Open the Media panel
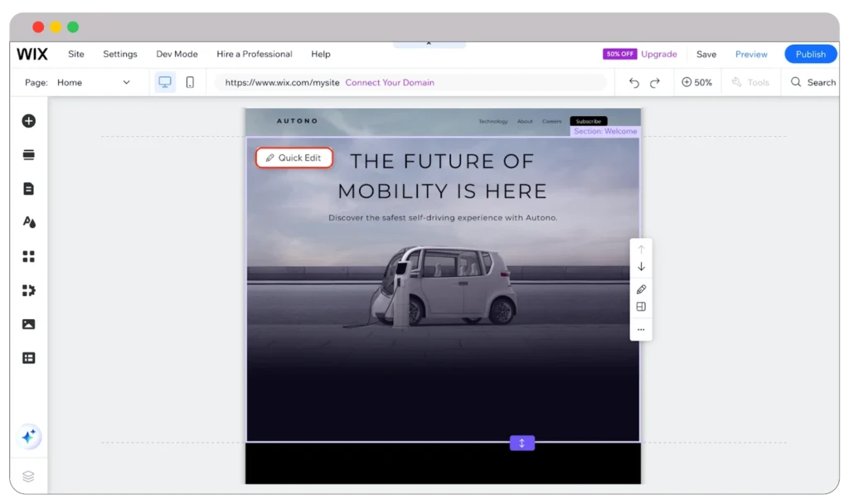The width and height of the screenshot is (849, 504). tap(29, 323)
